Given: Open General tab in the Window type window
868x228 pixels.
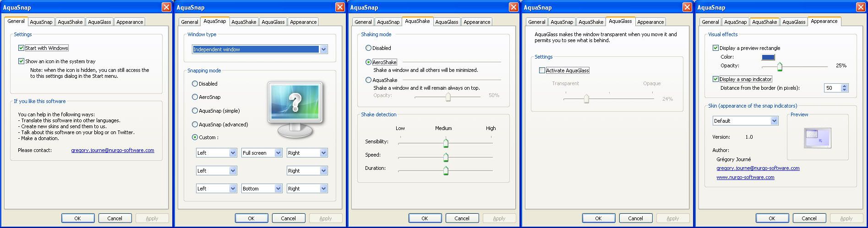Looking at the screenshot, I should [189, 22].
